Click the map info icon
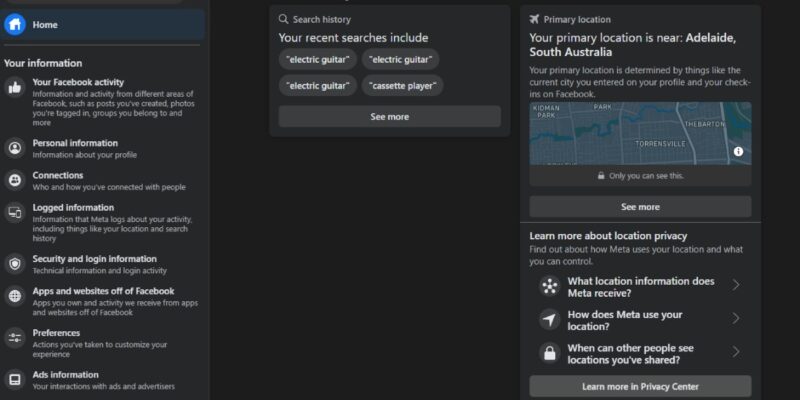The width and height of the screenshot is (800, 400). tap(738, 151)
